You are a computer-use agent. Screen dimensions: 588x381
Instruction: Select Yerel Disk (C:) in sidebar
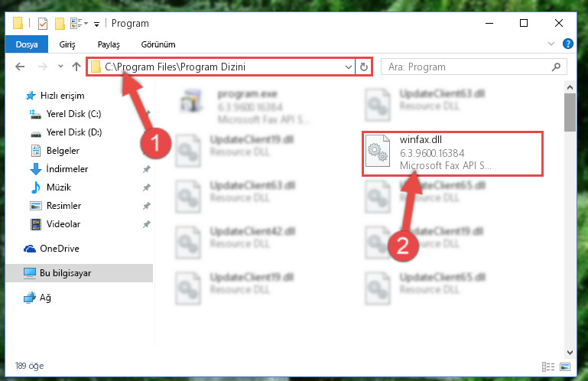pos(73,114)
